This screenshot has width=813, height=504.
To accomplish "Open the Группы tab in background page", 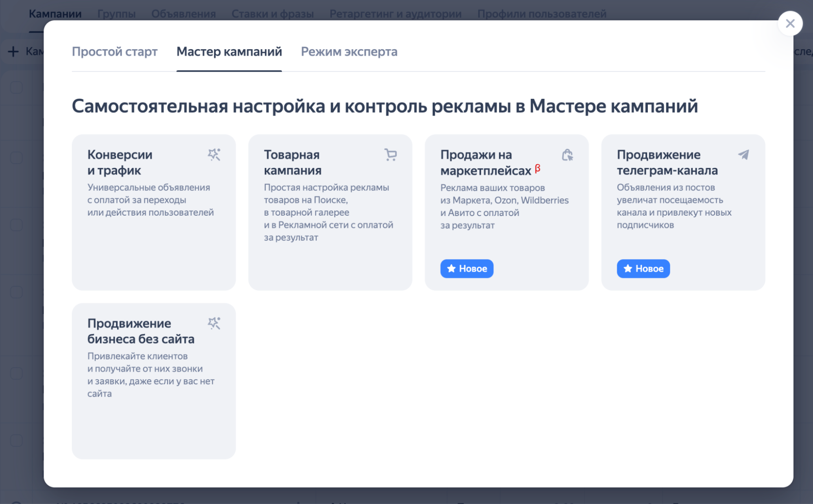I will pyautogui.click(x=116, y=13).
